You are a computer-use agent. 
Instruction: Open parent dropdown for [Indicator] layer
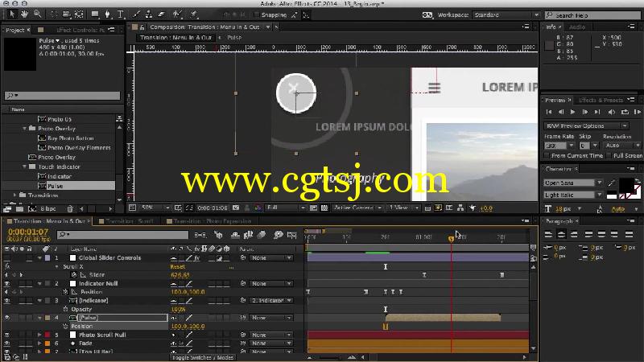pos(271,300)
